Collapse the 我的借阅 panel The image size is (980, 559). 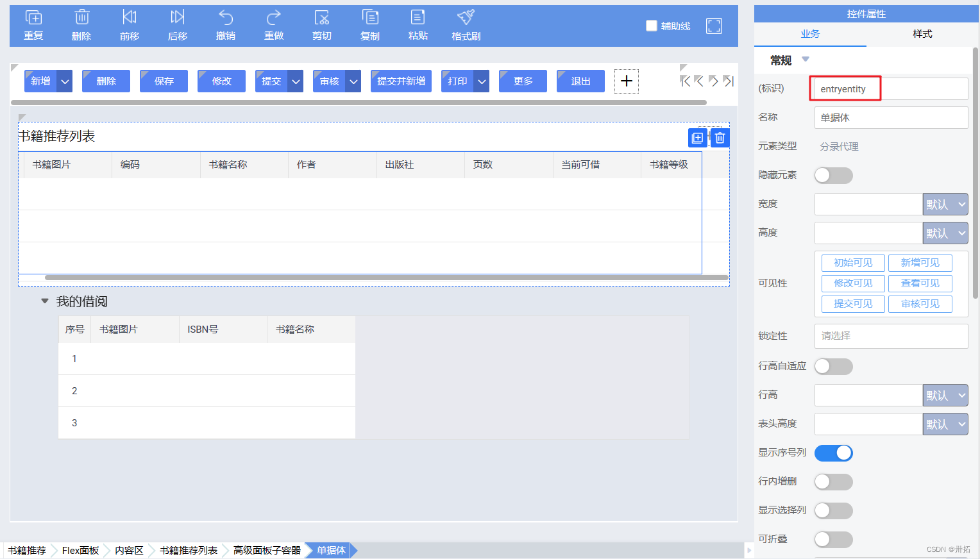45,301
